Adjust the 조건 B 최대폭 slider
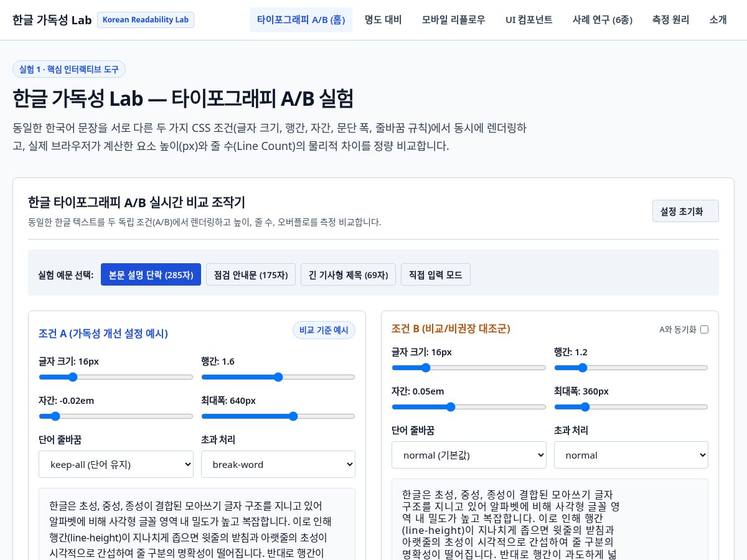The image size is (747, 560). 631,406
